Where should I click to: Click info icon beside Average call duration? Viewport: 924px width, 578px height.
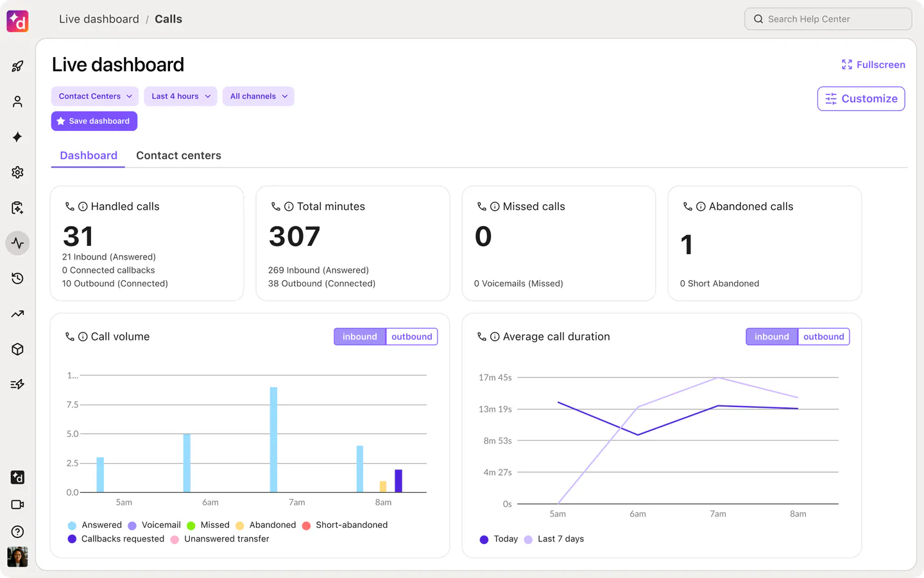[495, 337]
